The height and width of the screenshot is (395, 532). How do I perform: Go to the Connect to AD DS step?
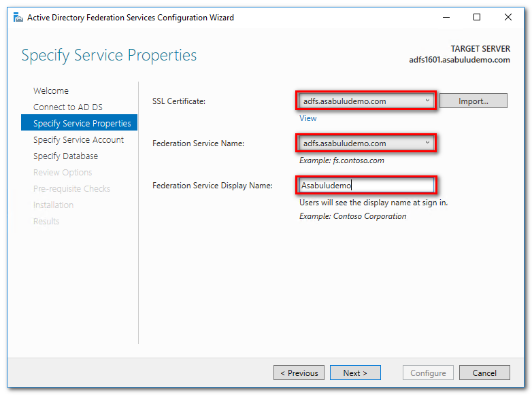(68, 107)
